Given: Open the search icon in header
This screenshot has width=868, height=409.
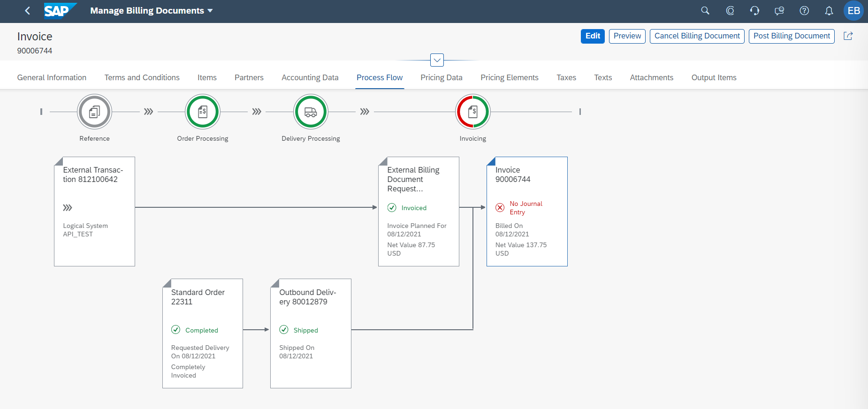Looking at the screenshot, I should coord(705,11).
